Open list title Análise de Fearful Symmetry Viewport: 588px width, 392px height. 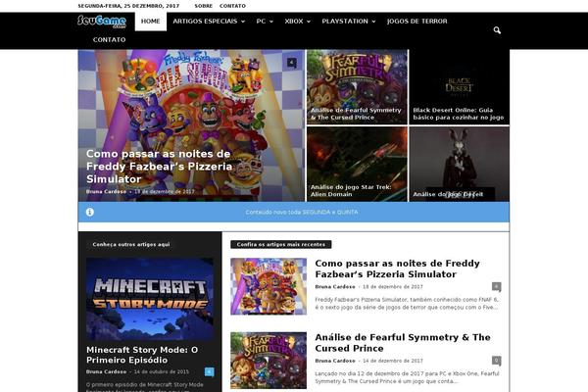[403, 343]
